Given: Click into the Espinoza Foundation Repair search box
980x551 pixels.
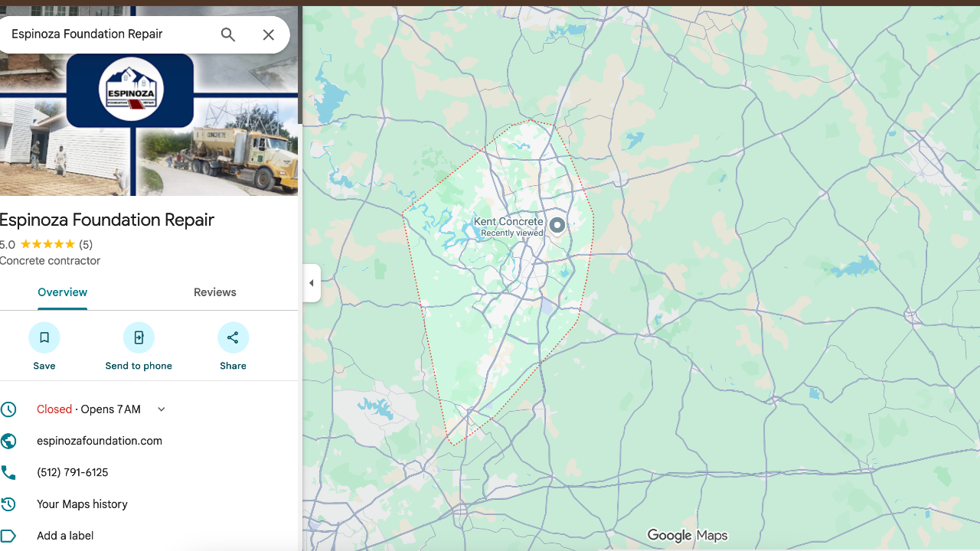Looking at the screenshot, I should coord(107,34).
